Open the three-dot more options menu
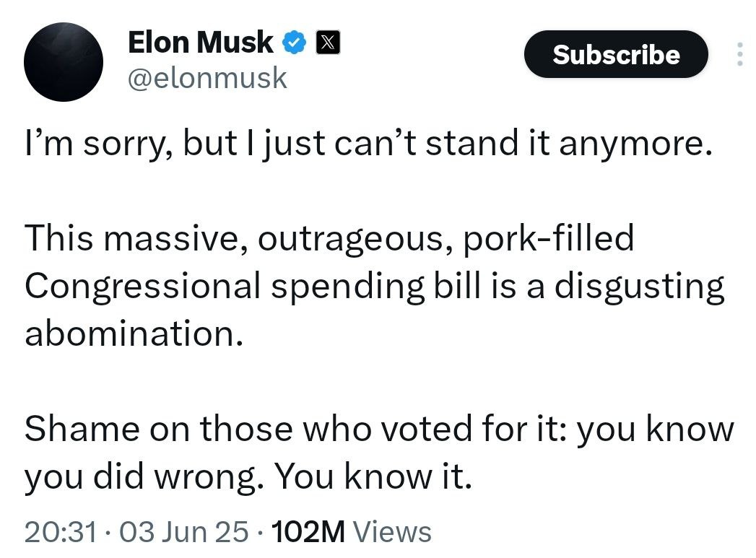 point(739,55)
